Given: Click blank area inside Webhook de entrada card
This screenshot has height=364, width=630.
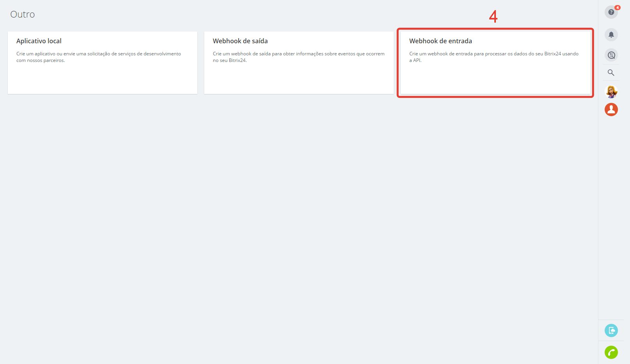Looking at the screenshot, I should tap(495, 80).
